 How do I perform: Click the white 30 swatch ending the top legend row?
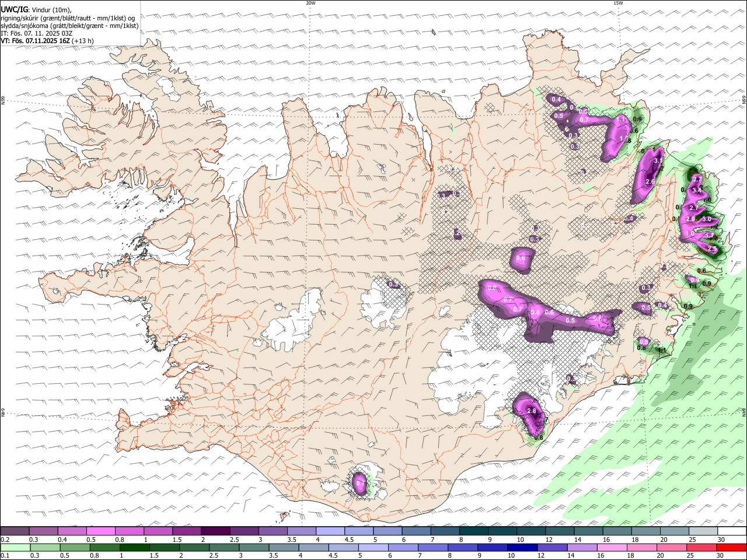point(732,531)
